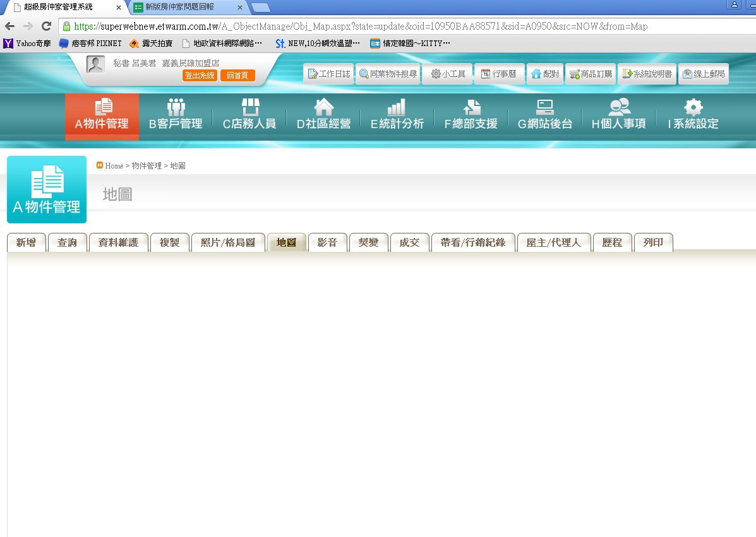756x537 pixels.
Task: Open Yahoo奇摩 bookmark
Action: 27,44
